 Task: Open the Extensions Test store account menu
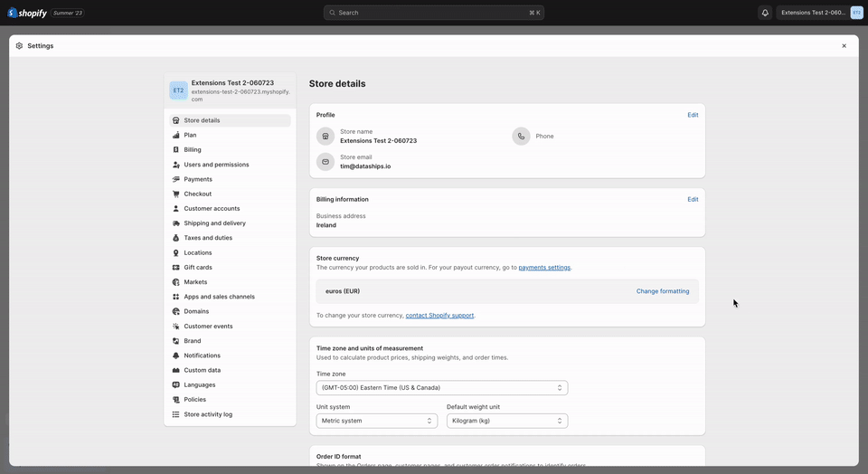click(x=820, y=13)
